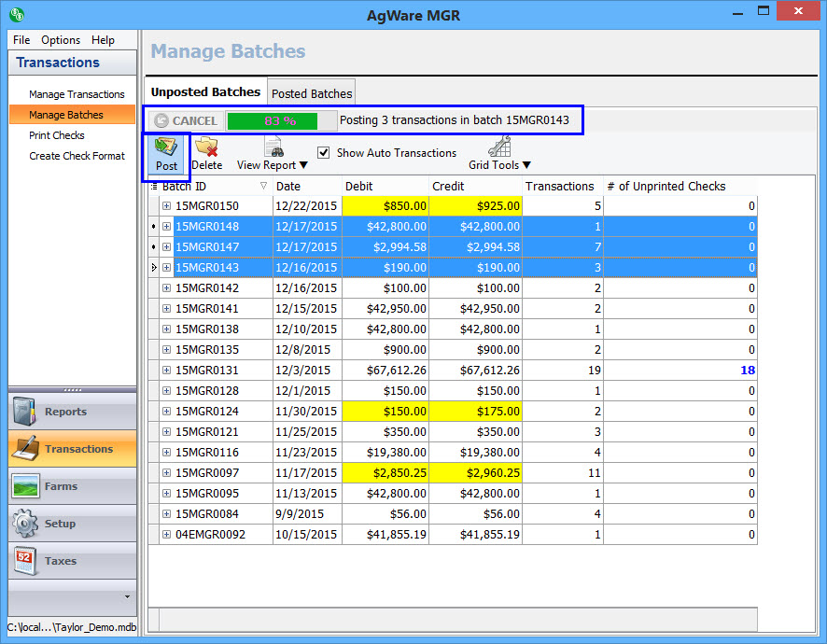The image size is (827, 644).
Task: Open the Batch ID column filter dropdown
Action: [263, 187]
